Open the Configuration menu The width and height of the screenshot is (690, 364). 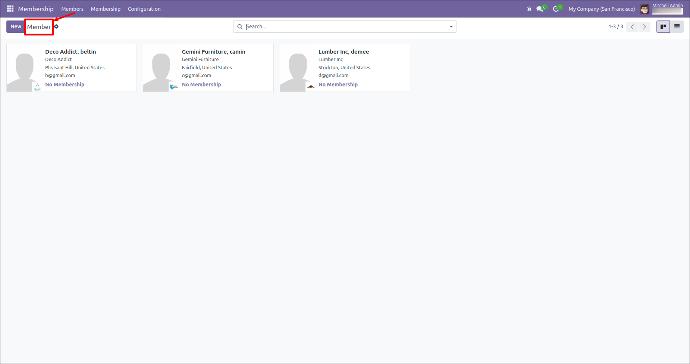[144, 9]
